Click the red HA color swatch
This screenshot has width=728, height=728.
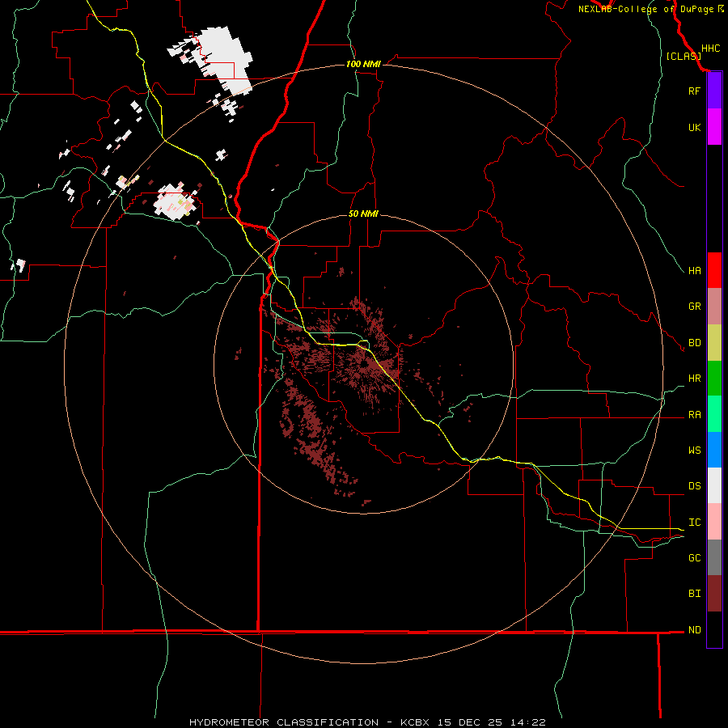coord(714,270)
